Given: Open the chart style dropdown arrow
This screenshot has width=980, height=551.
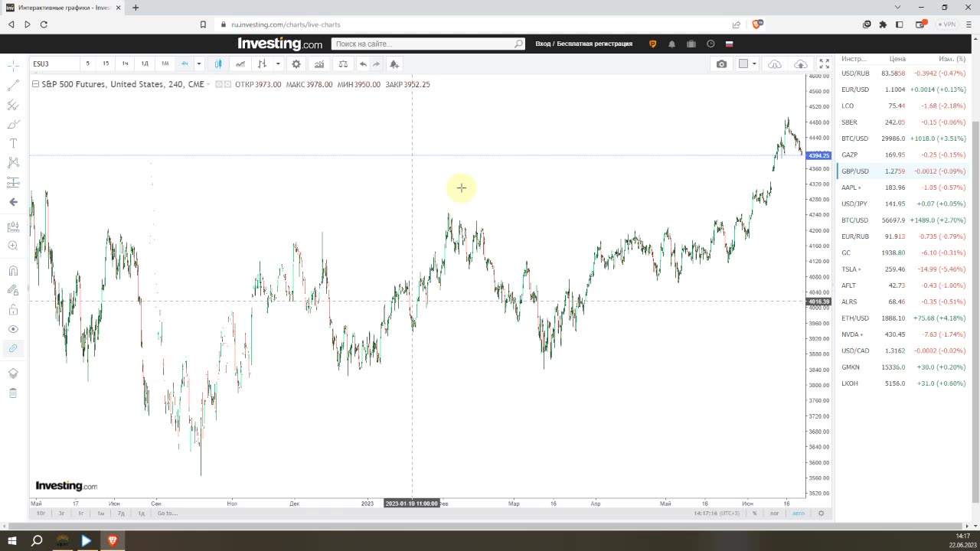Looking at the screenshot, I should click(x=278, y=64).
